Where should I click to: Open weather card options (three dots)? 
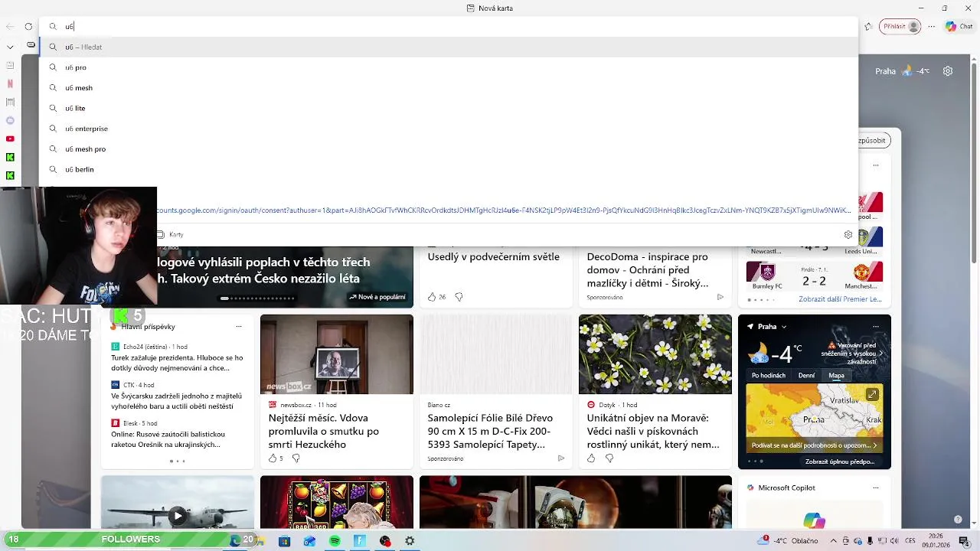[877, 327]
